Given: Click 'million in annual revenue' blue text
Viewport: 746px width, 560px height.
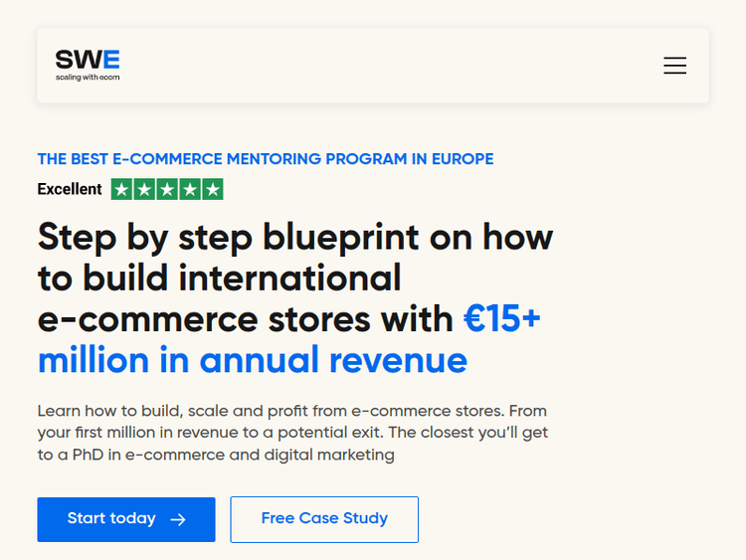Looking at the screenshot, I should point(252,360).
